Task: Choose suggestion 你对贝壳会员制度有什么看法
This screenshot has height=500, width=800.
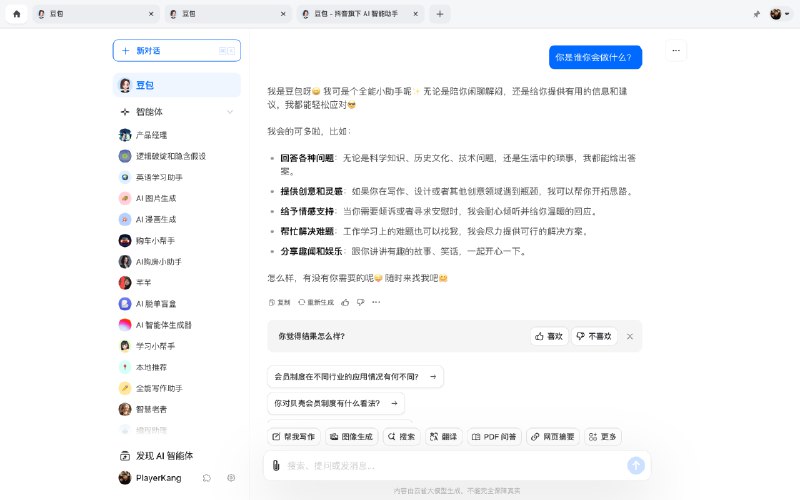Action: [x=336, y=403]
